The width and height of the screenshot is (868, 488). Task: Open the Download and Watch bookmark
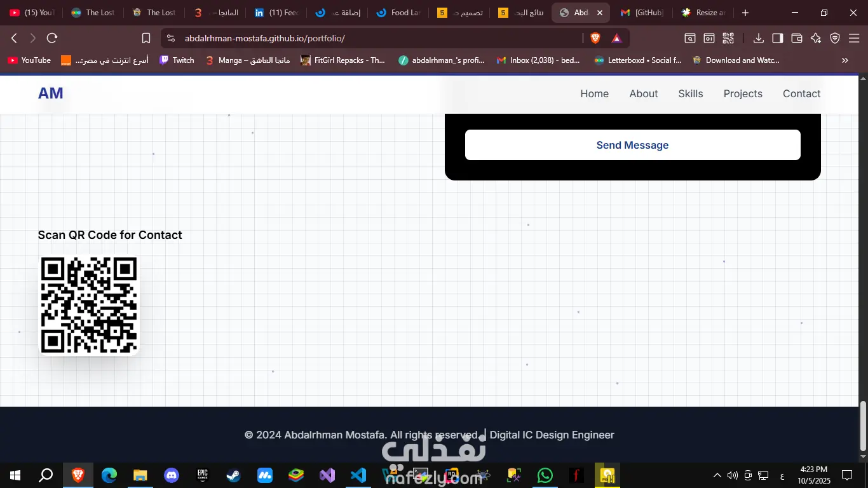pos(736,60)
